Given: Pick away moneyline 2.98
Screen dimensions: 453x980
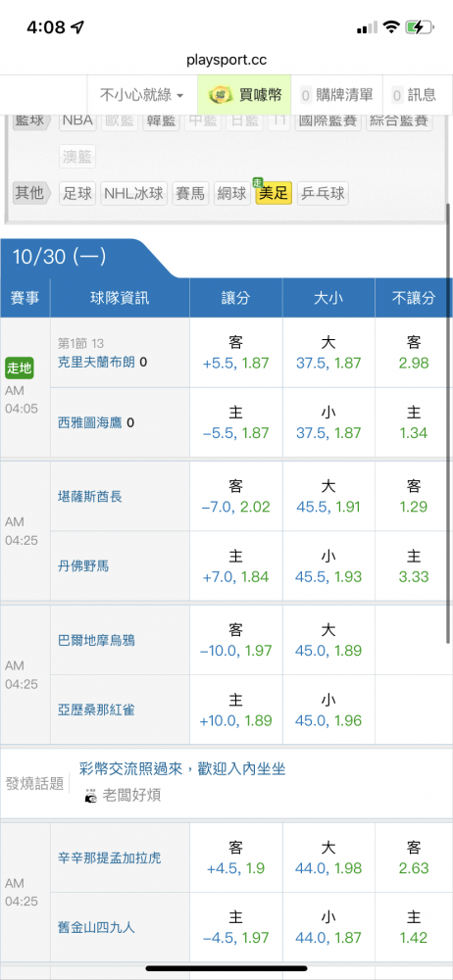Looking at the screenshot, I should pos(414,353).
